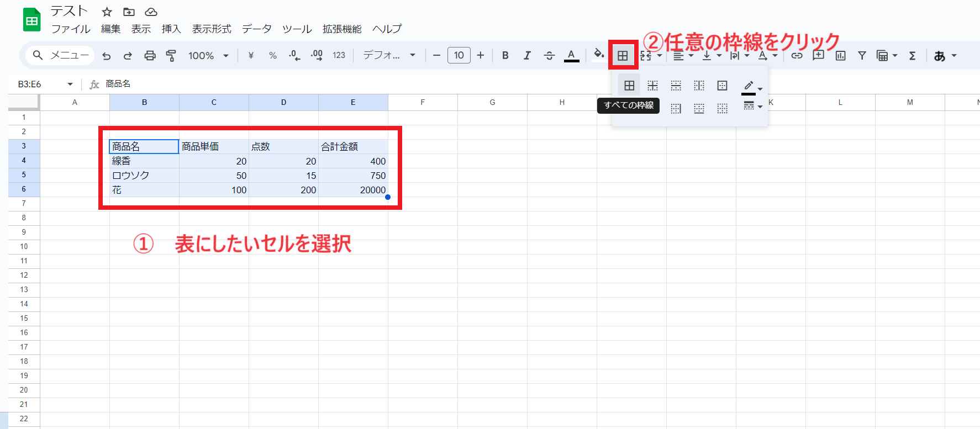Click the insert chart icon
This screenshot has height=429, width=980.
tap(840, 55)
